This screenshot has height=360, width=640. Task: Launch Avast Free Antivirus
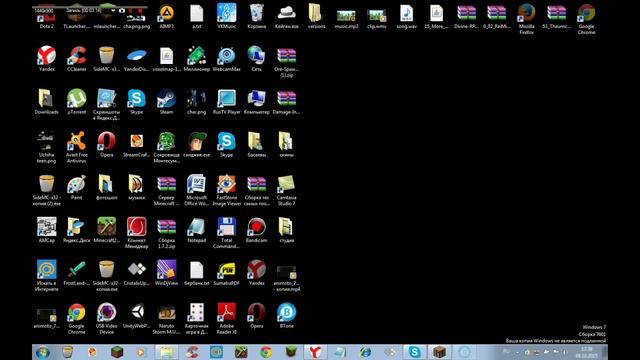point(77,147)
